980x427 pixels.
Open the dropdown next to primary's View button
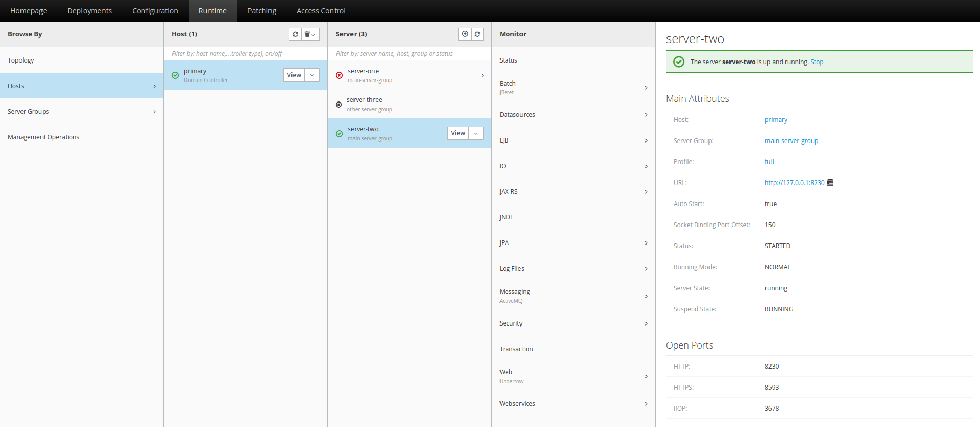pos(312,75)
